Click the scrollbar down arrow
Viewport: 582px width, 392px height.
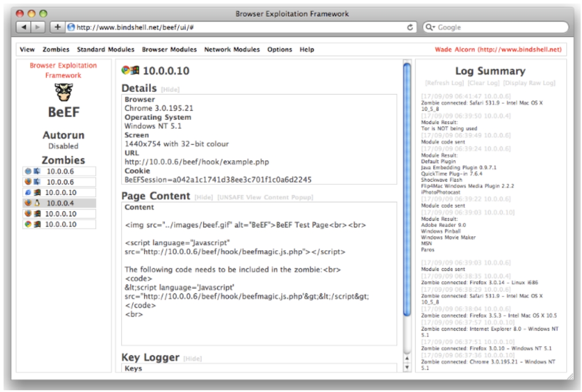tap(407, 367)
